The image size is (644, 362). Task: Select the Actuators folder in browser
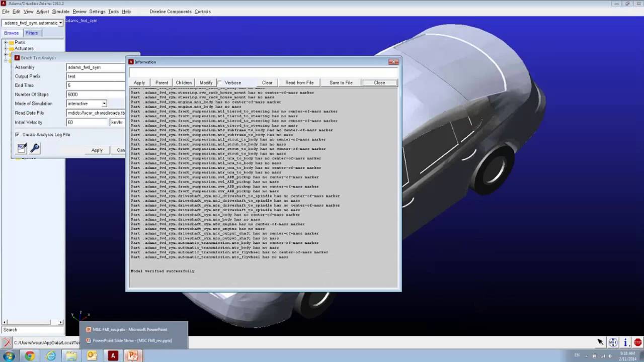[x=24, y=49]
